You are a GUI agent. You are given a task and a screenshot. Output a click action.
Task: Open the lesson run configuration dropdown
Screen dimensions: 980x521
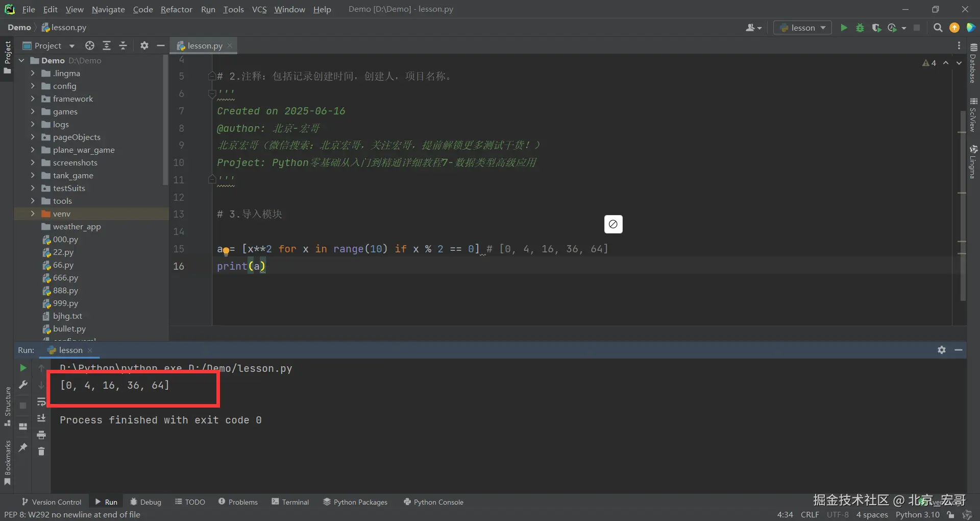pos(803,28)
